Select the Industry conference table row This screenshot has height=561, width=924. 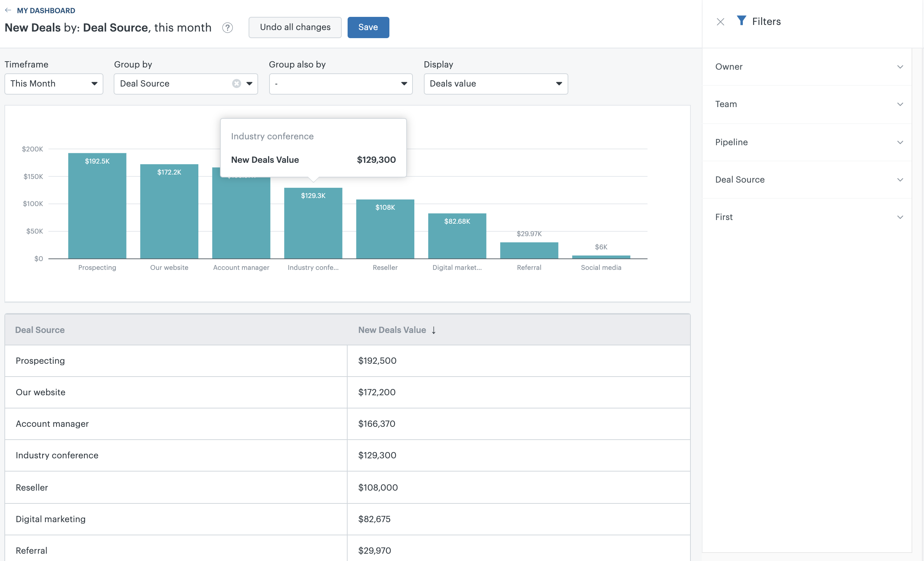347,455
